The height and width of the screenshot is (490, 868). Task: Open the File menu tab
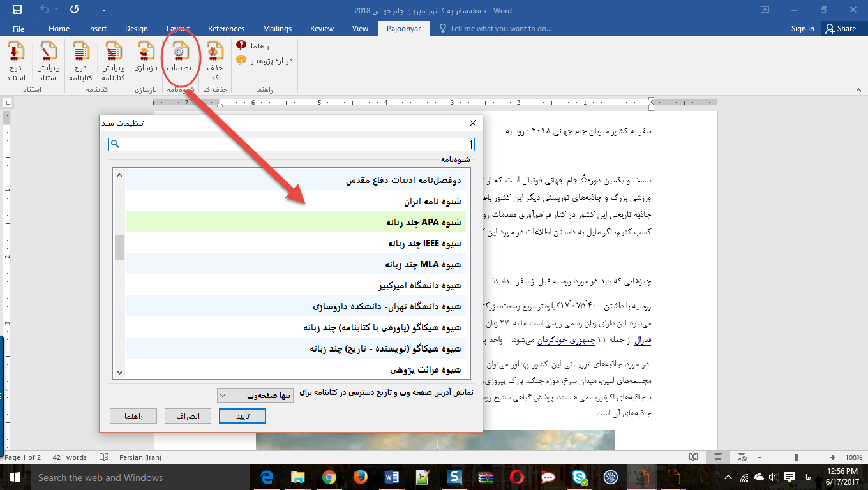19,29
